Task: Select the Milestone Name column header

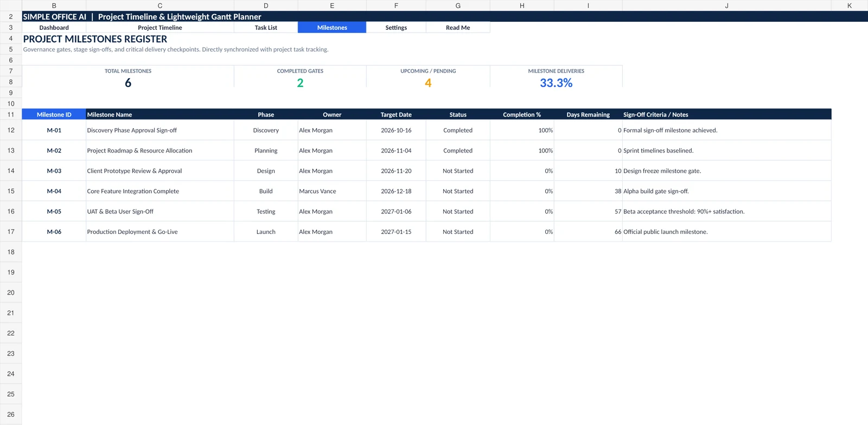Action: 160,115
